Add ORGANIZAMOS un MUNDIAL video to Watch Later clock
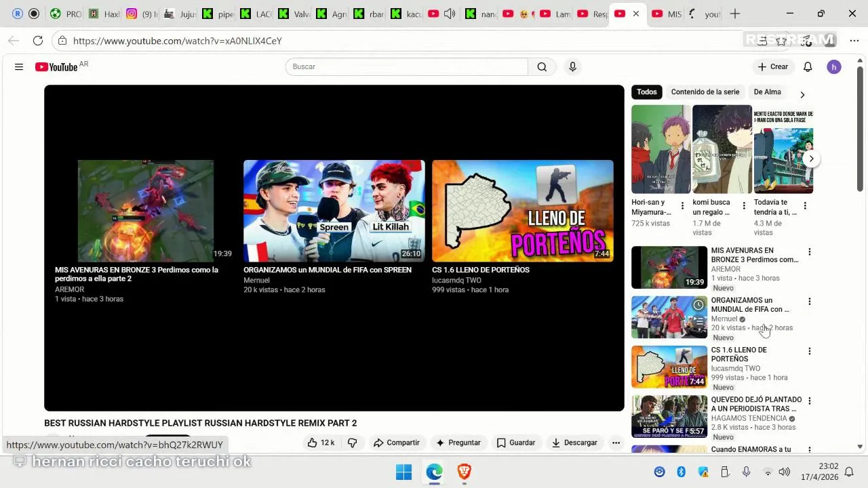This screenshot has width=868, height=488. pos(698,305)
